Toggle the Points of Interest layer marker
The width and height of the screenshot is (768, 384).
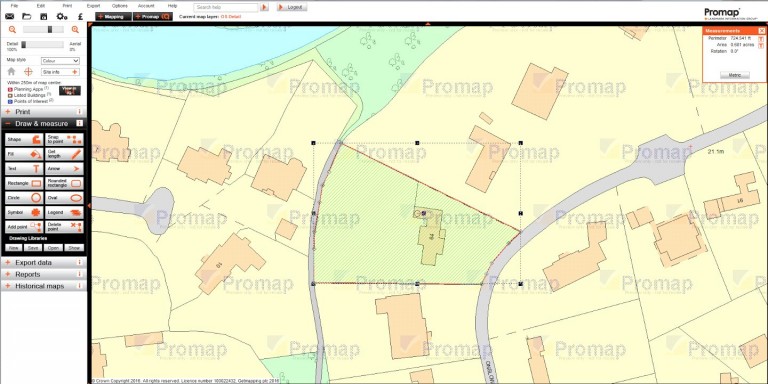coord(10,101)
